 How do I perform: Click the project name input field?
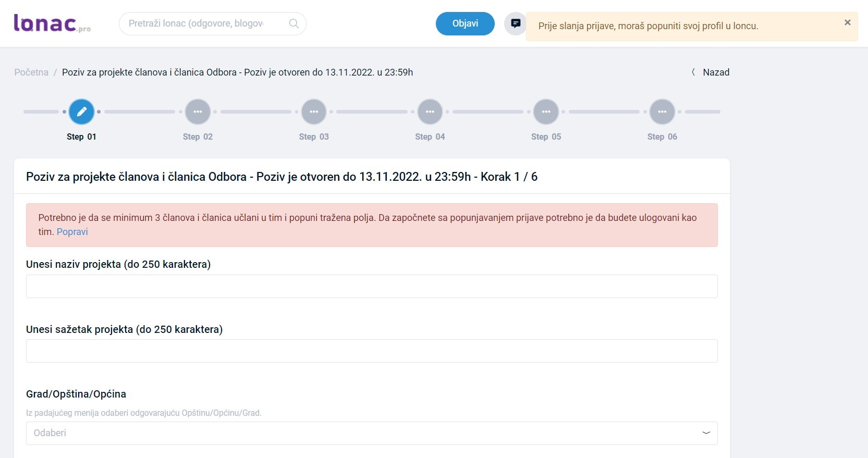(x=371, y=286)
